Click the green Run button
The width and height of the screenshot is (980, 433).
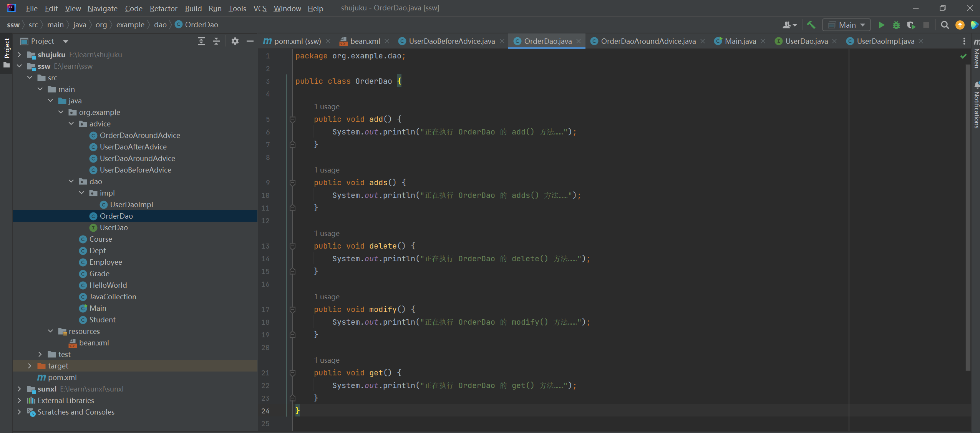point(881,25)
